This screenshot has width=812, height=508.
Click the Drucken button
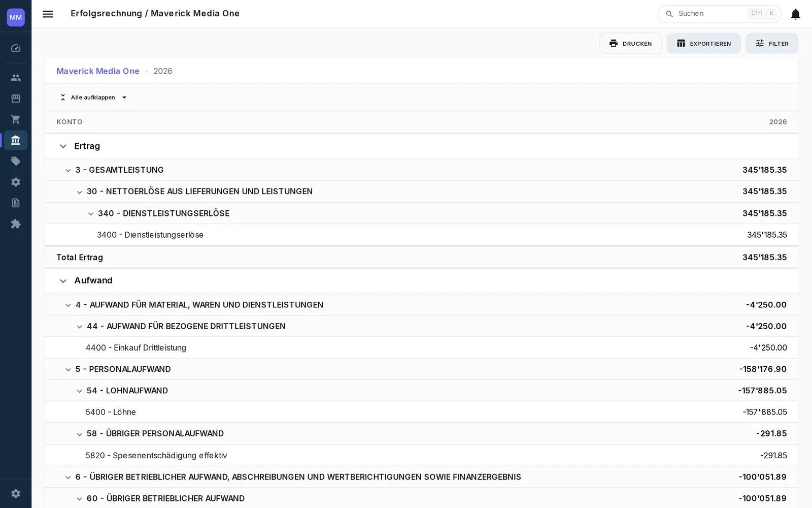tap(630, 43)
